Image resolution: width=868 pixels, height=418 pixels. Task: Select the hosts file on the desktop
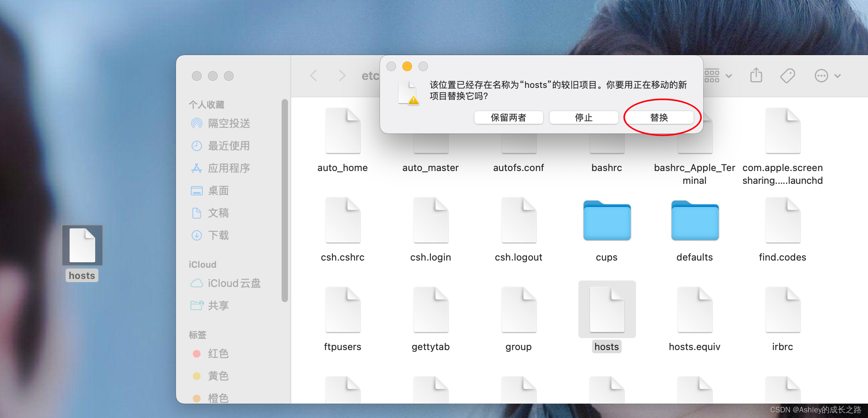coord(82,245)
